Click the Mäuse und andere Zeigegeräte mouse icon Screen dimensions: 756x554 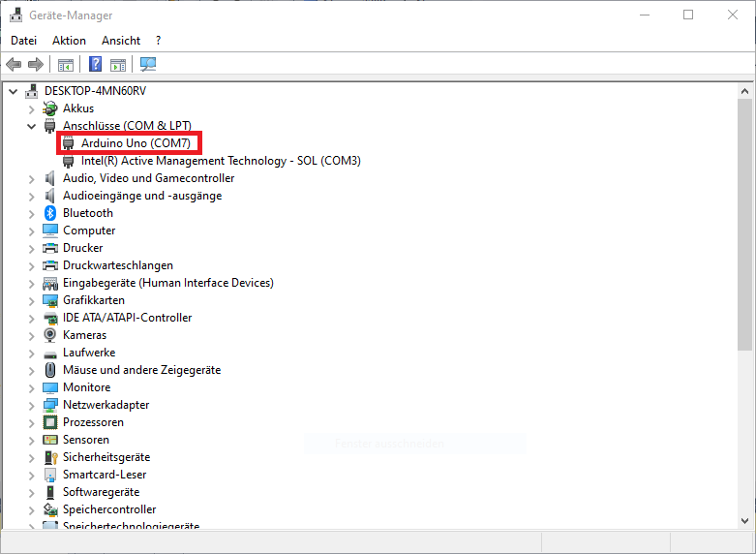50,370
